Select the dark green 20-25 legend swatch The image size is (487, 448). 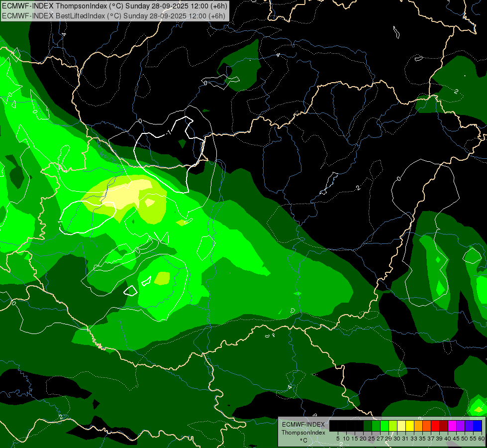pyautogui.click(x=368, y=426)
